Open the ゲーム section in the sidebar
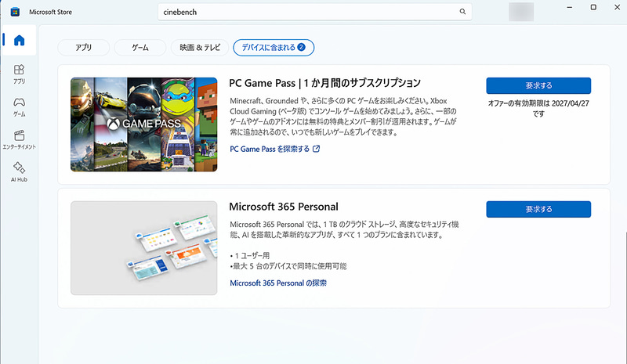Image resolution: width=627 pixels, height=364 pixels. coord(19,107)
